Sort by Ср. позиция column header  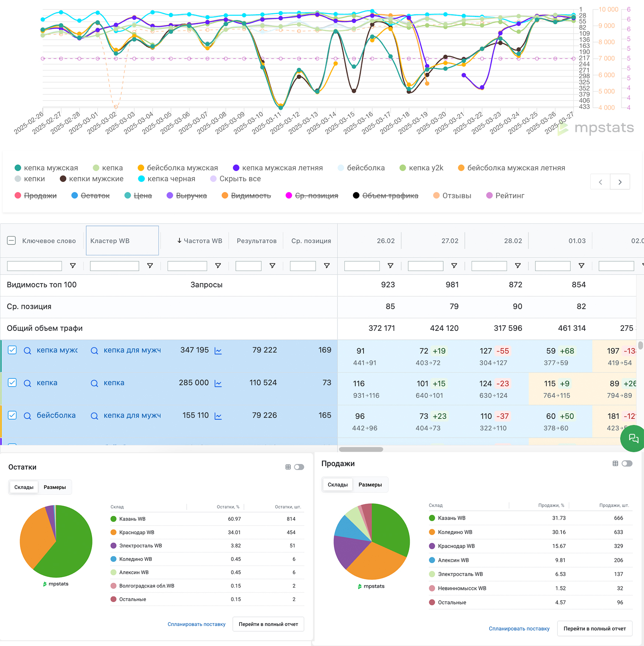[x=311, y=241]
